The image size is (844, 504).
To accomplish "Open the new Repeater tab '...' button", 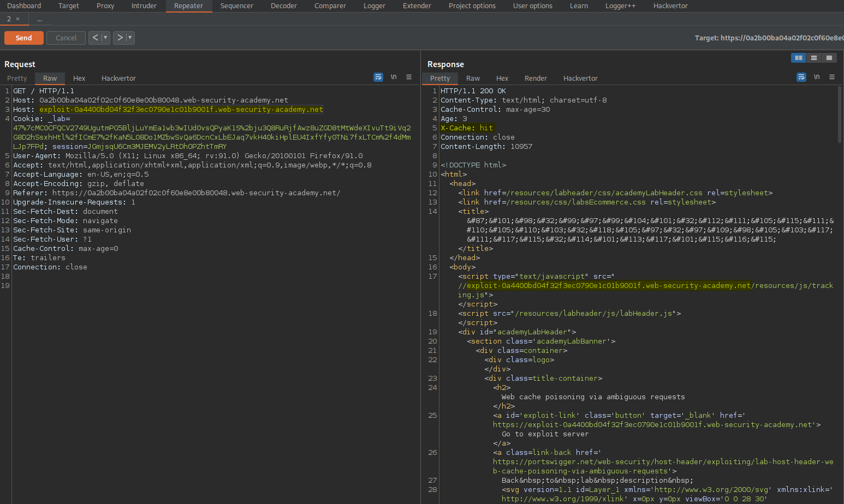I will point(39,19).
